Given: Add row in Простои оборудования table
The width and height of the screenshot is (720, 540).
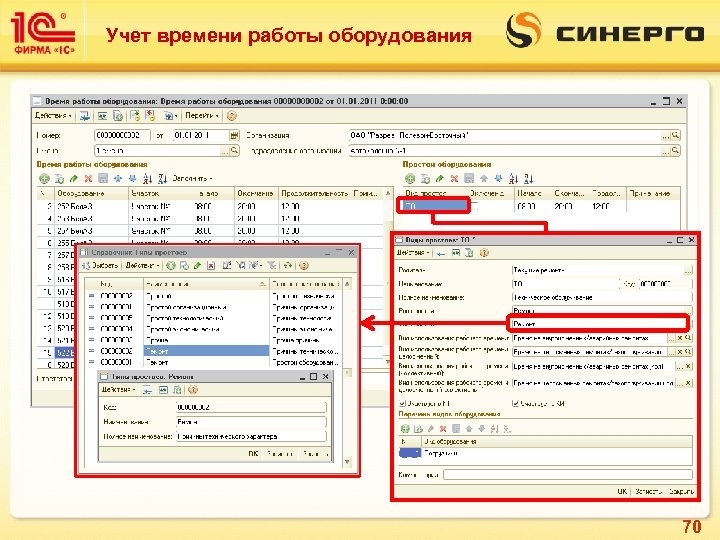Looking at the screenshot, I should point(410,179).
